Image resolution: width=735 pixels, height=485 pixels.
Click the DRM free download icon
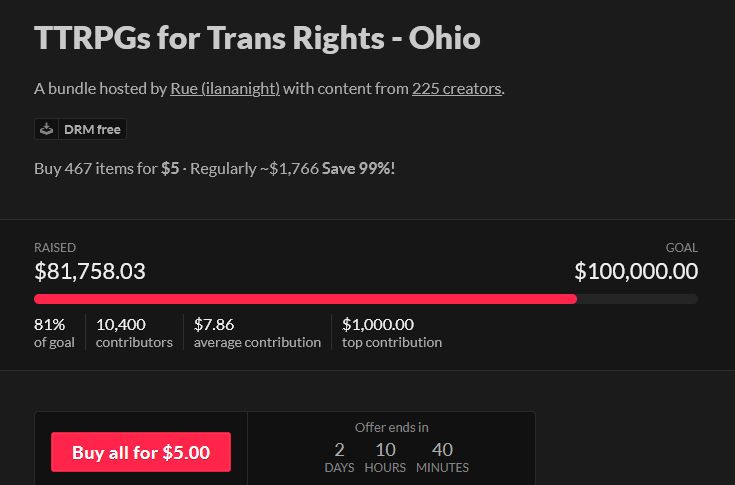[x=46, y=129]
